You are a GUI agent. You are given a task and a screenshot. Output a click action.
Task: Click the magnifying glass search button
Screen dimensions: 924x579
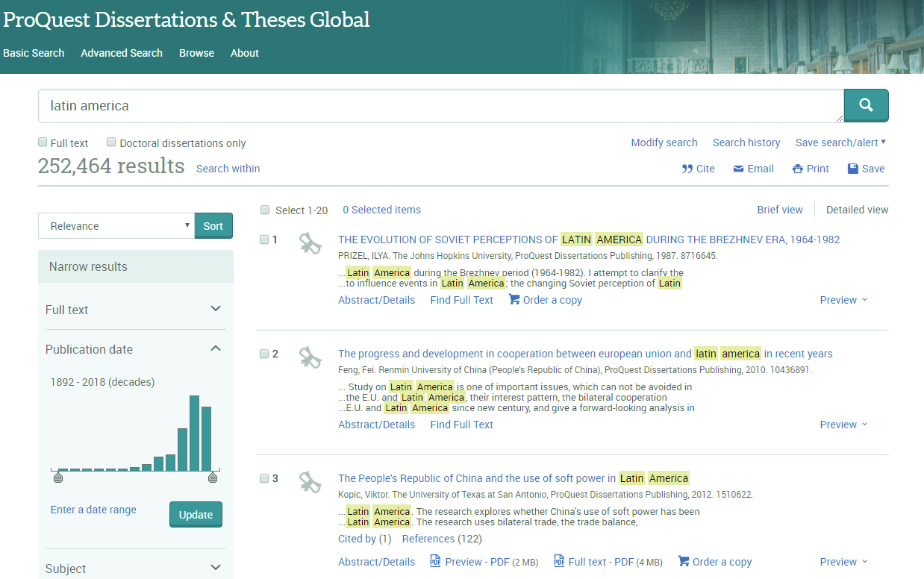coord(866,105)
